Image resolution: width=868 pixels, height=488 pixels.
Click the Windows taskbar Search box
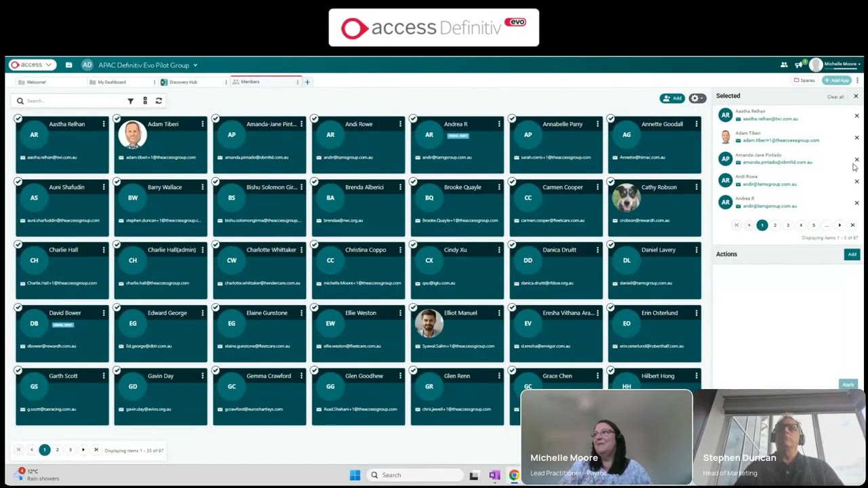coord(416,475)
